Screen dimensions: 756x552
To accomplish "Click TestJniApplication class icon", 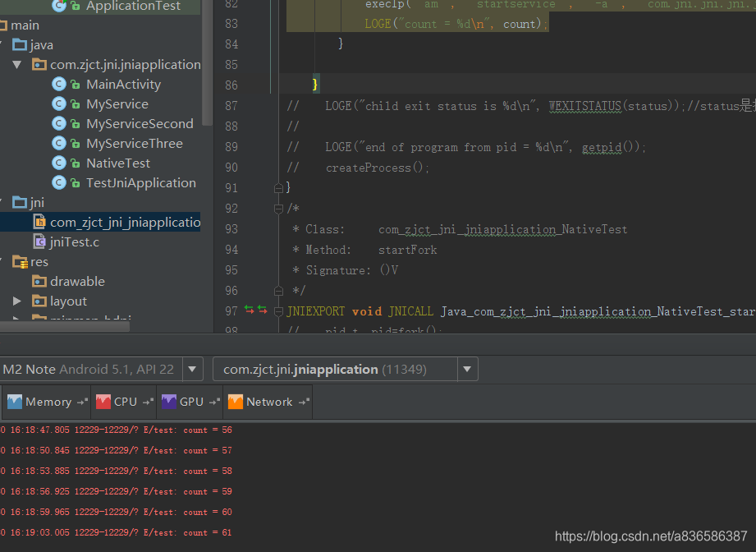I will coord(59,183).
